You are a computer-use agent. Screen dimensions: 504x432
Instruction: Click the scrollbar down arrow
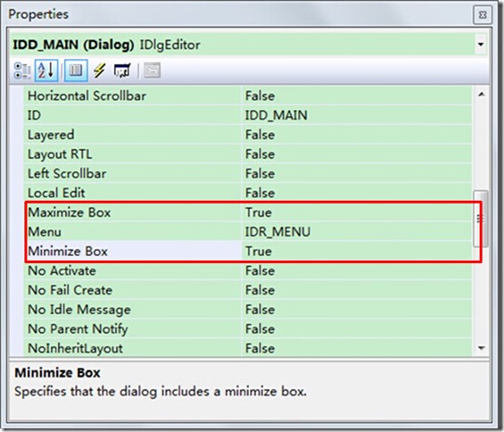tap(481, 348)
